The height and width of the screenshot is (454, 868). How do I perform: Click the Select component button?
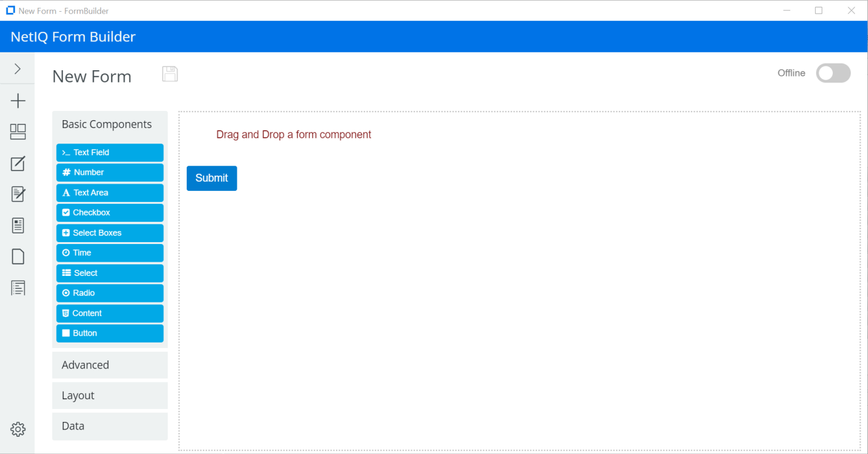(x=110, y=273)
